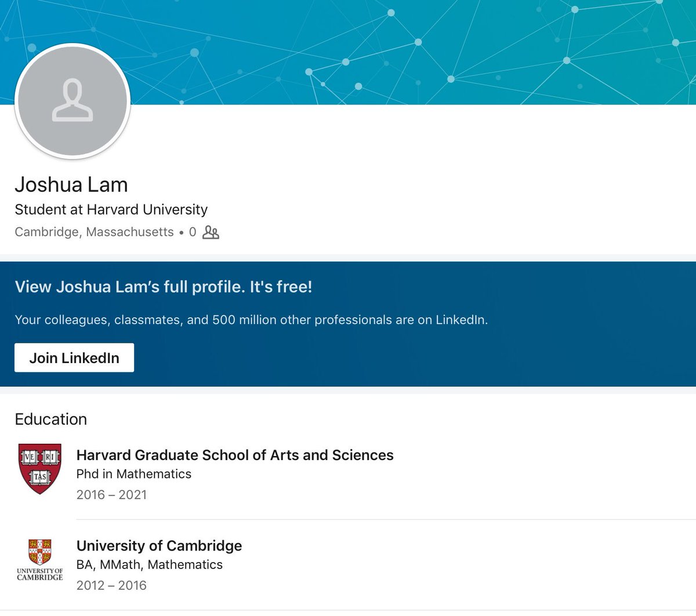Open the Harvard shield logo
Image resolution: width=696 pixels, height=616 pixels.
point(39,469)
